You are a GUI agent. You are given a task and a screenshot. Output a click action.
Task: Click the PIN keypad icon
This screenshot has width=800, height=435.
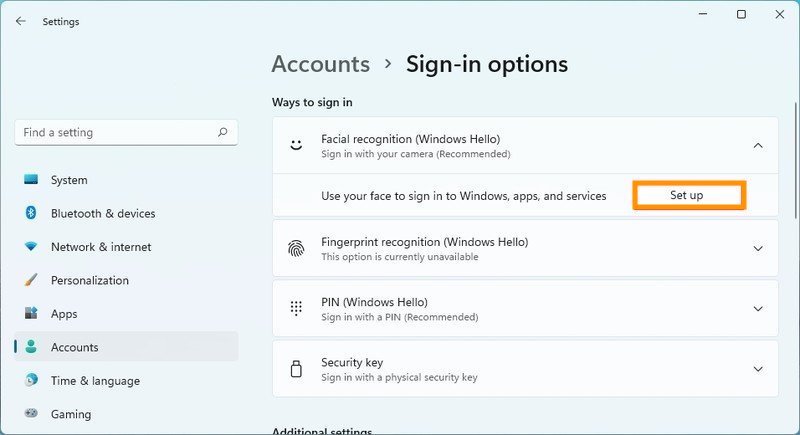pos(296,309)
